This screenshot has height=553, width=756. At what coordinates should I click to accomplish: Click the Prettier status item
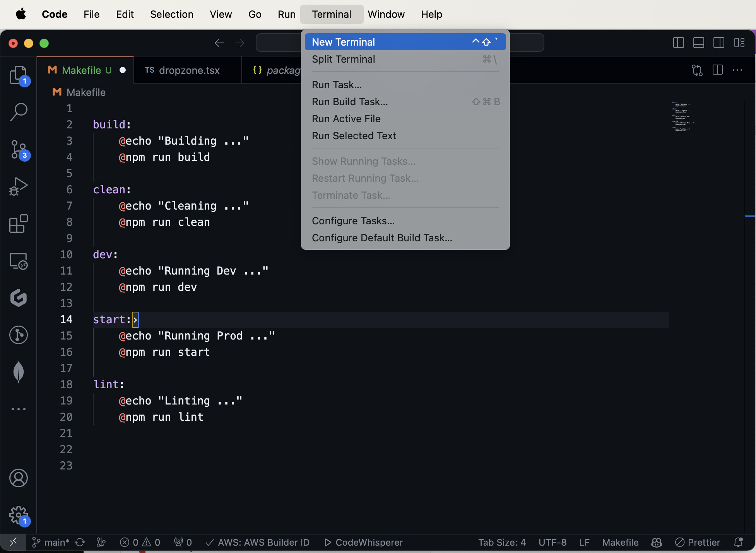tap(698, 542)
